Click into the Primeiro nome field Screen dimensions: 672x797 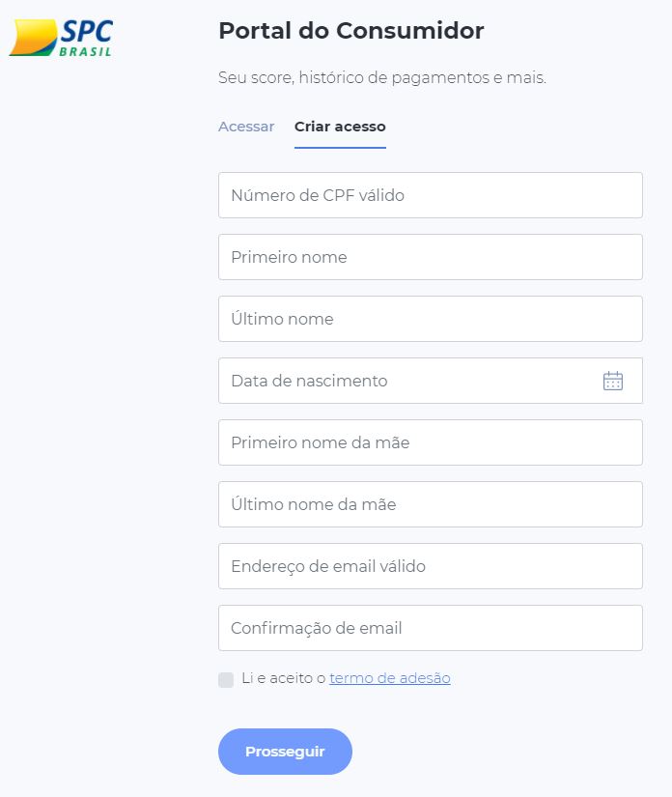(x=430, y=257)
